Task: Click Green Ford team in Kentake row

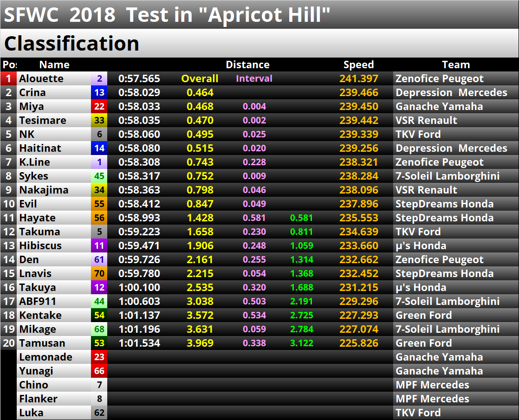Action: coord(424,315)
